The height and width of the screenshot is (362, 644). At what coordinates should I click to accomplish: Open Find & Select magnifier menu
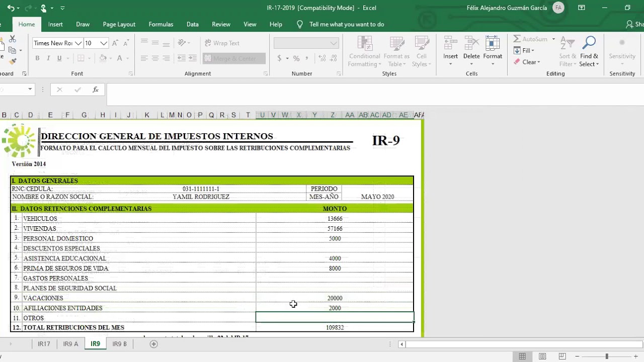click(x=589, y=52)
